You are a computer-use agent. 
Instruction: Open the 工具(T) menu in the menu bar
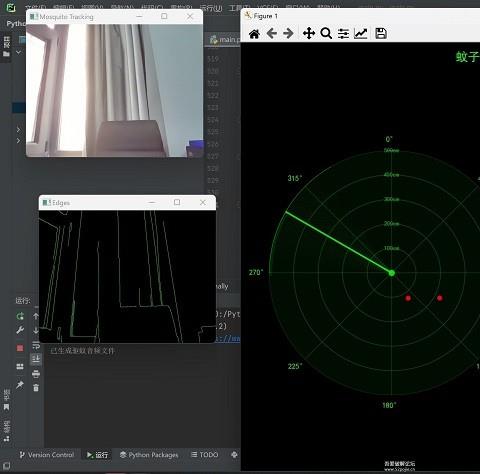239,8
